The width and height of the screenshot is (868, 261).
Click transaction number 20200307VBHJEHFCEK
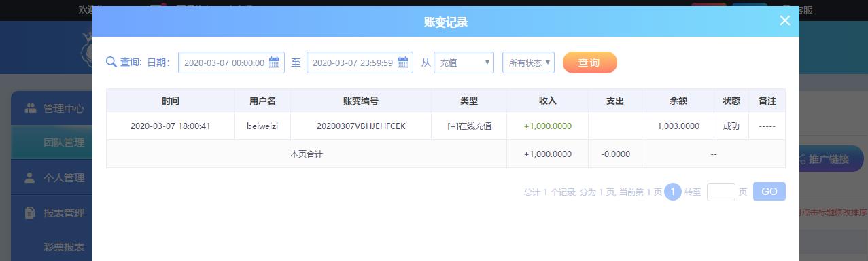click(x=361, y=126)
